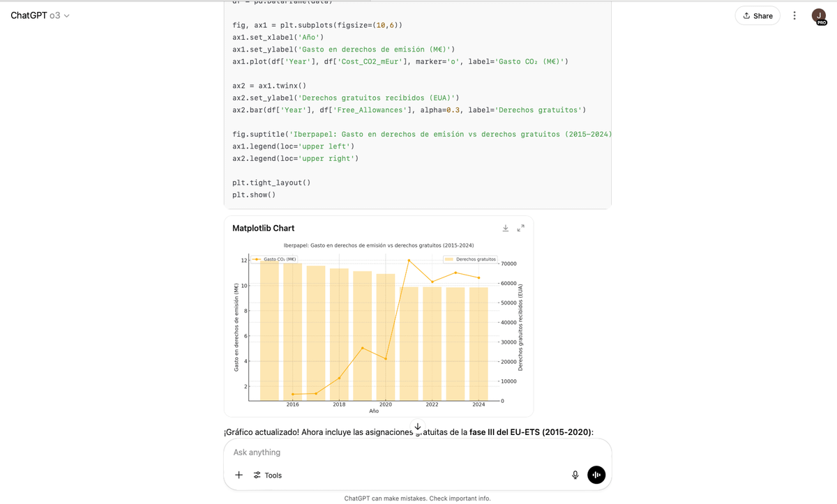Start voice mode with the waveform button
The image size is (837, 504).
pyautogui.click(x=596, y=475)
